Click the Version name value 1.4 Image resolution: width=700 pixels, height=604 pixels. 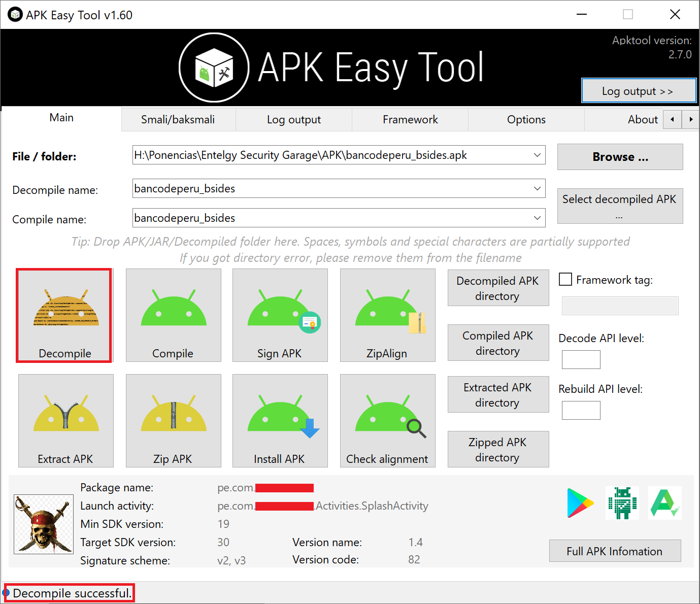click(416, 542)
